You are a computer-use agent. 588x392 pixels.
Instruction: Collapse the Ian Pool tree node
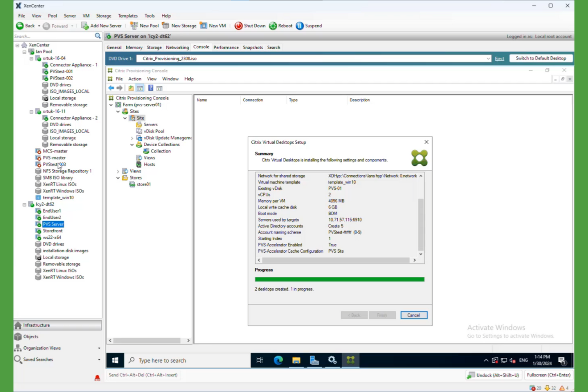pyautogui.click(x=24, y=52)
